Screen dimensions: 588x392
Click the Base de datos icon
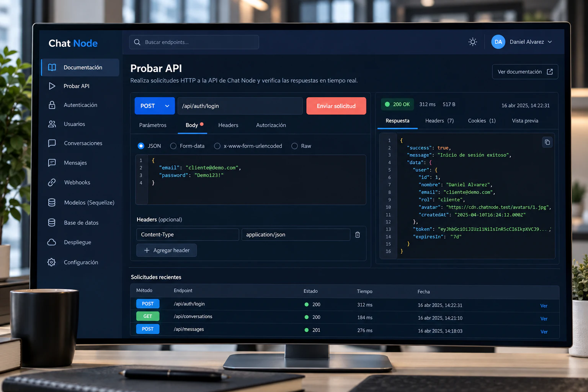point(52,222)
